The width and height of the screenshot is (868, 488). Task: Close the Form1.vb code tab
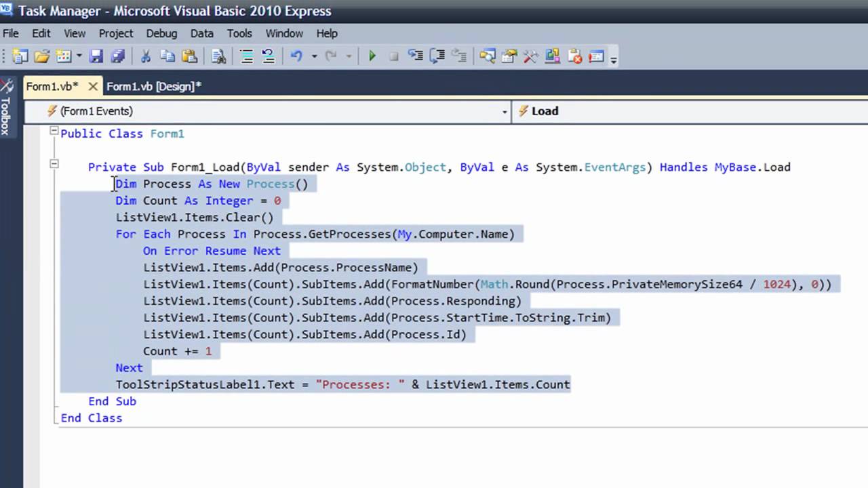tap(93, 86)
